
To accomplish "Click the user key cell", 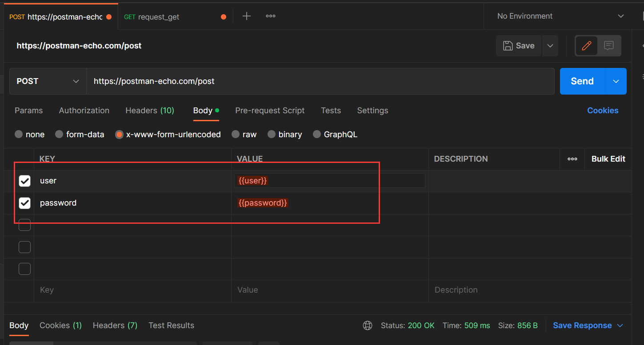I will click(x=132, y=181).
